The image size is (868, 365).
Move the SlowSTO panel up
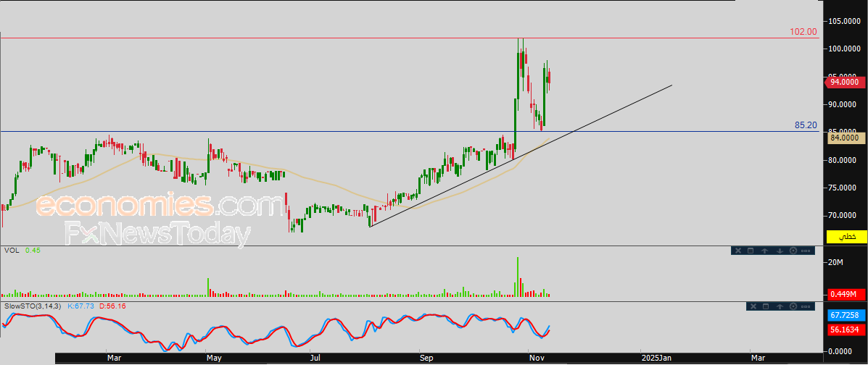[780, 306]
